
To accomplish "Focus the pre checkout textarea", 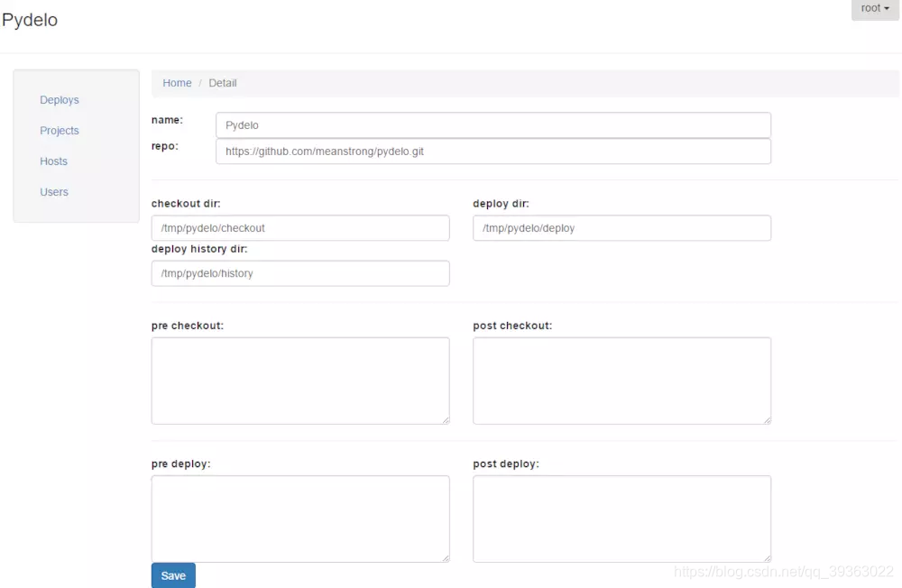I will (x=300, y=381).
